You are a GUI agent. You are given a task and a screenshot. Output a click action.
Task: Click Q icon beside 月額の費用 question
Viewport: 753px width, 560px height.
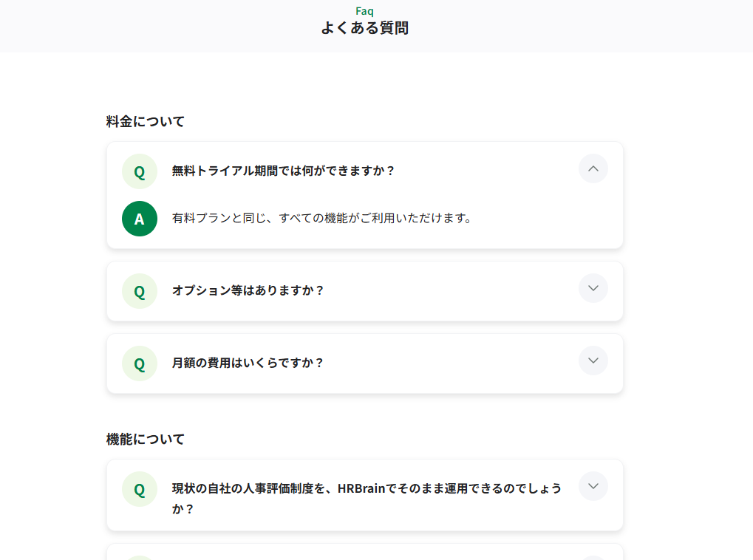click(x=139, y=363)
